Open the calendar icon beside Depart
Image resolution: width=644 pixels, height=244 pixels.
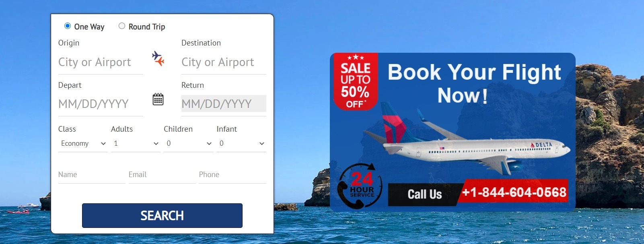click(x=158, y=99)
